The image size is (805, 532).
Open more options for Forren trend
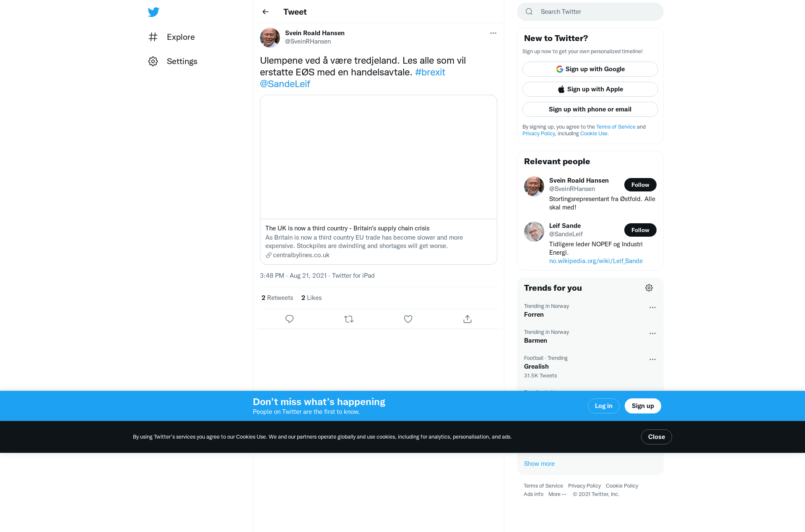(652, 307)
